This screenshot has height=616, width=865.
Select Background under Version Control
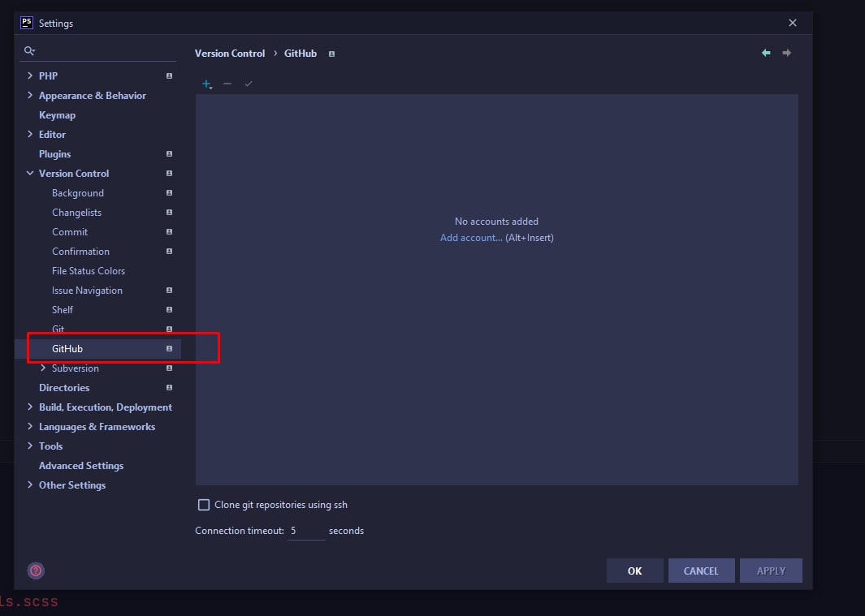click(78, 193)
